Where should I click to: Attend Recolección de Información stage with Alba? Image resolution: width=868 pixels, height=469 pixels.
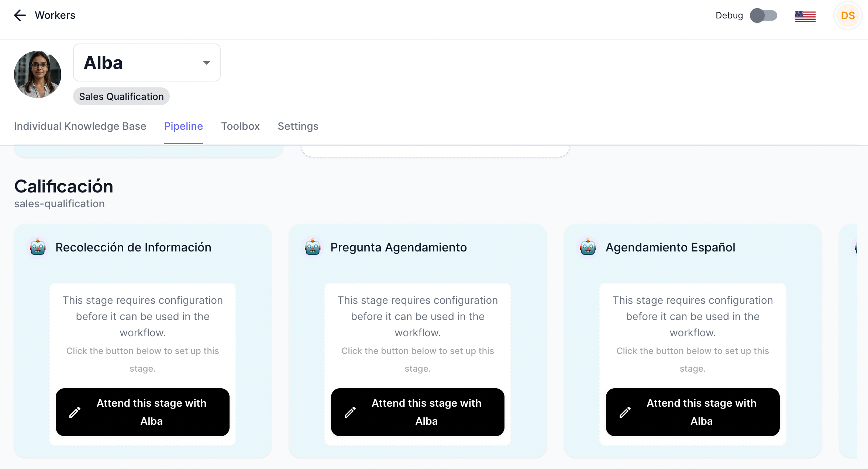142,412
